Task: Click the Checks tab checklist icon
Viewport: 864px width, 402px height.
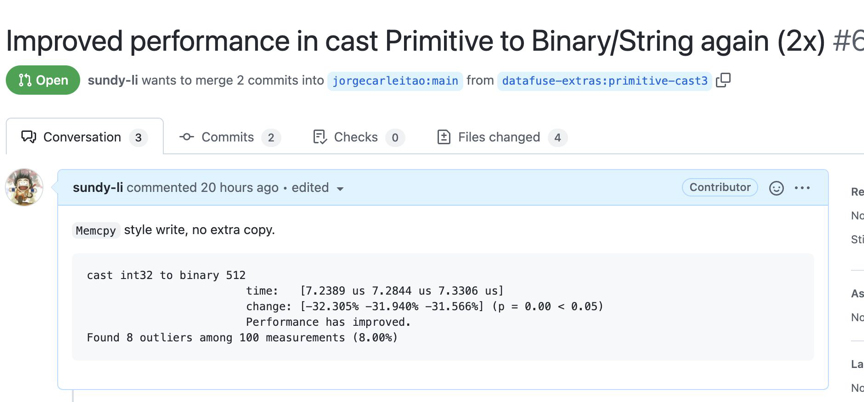Action: click(x=319, y=137)
